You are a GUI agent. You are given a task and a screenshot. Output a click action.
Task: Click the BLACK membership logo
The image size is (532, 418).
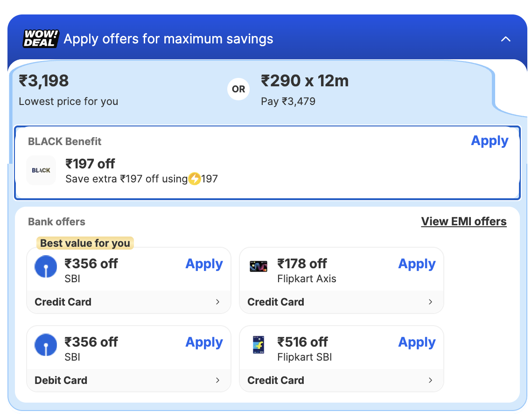coord(41,170)
